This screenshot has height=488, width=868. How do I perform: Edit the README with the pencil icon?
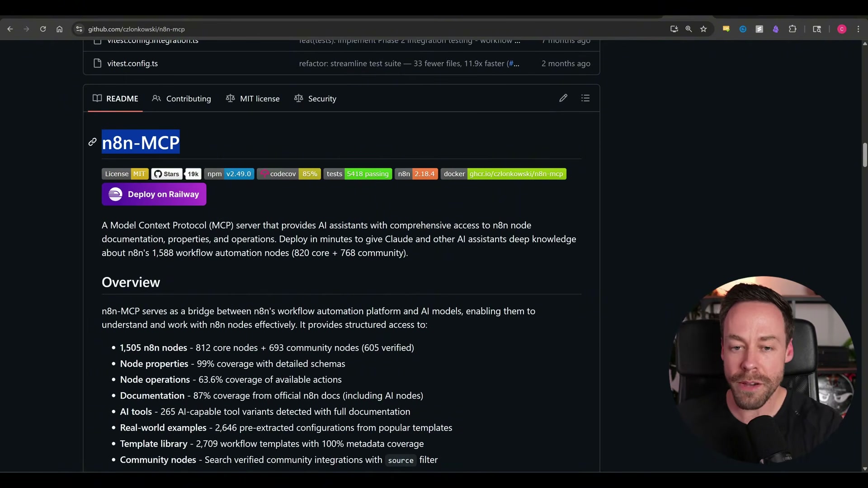563,98
